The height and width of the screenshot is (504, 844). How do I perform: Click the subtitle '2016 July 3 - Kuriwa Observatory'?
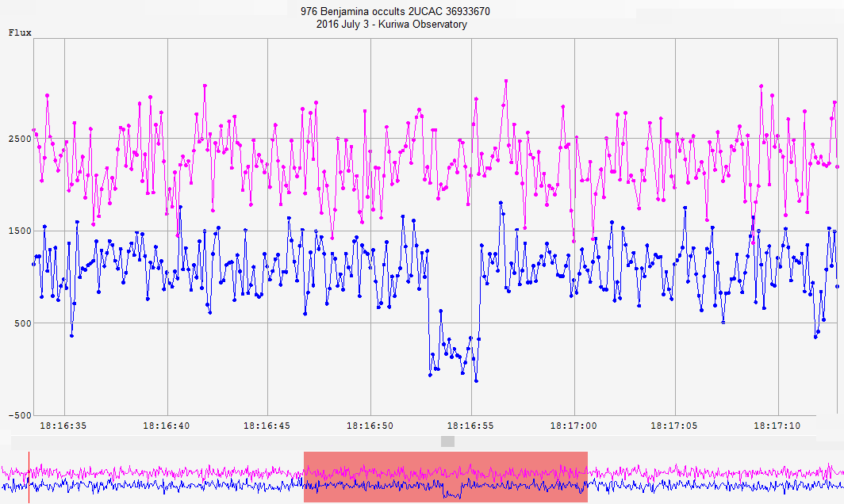[x=391, y=25]
